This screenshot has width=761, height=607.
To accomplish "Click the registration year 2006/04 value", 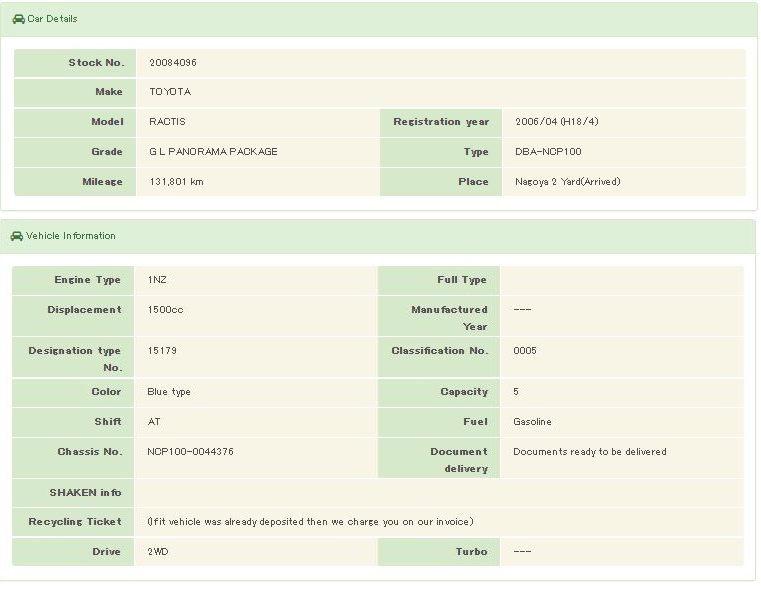I will 557,122.
